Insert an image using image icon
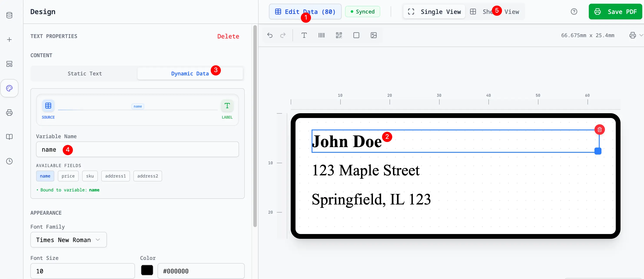This screenshot has height=279, width=644. pyautogui.click(x=373, y=35)
